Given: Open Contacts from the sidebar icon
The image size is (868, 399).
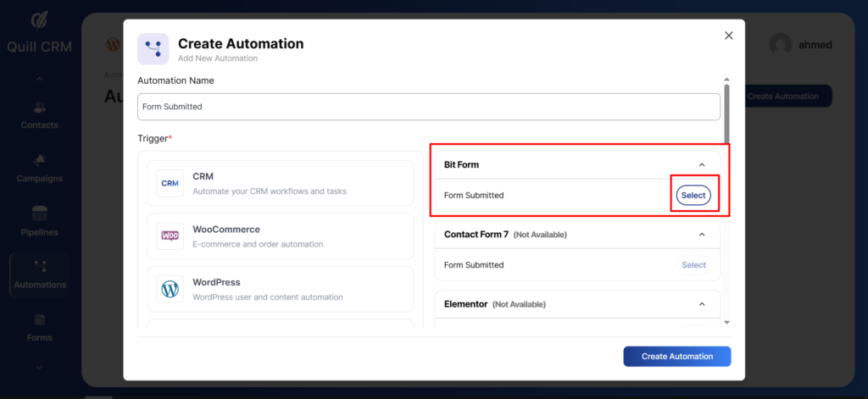Looking at the screenshot, I should tap(40, 108).
